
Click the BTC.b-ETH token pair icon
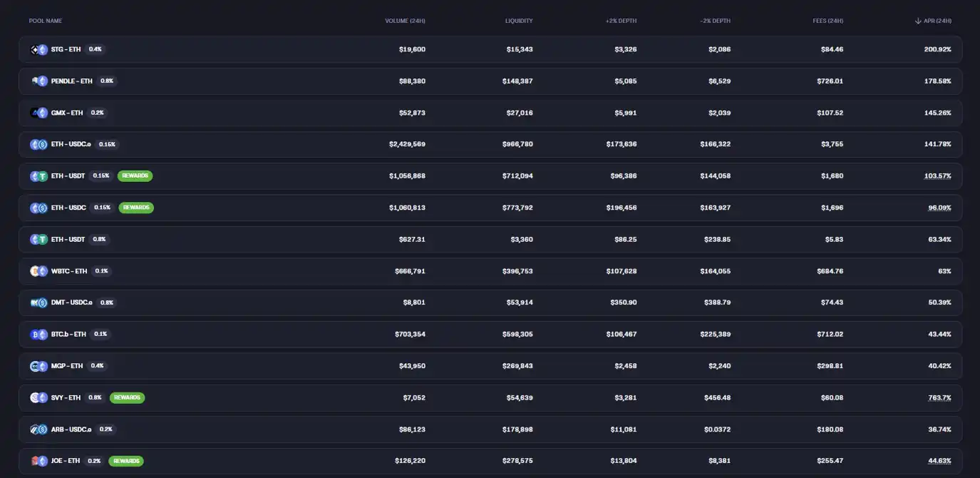click(x=38, y=334)
